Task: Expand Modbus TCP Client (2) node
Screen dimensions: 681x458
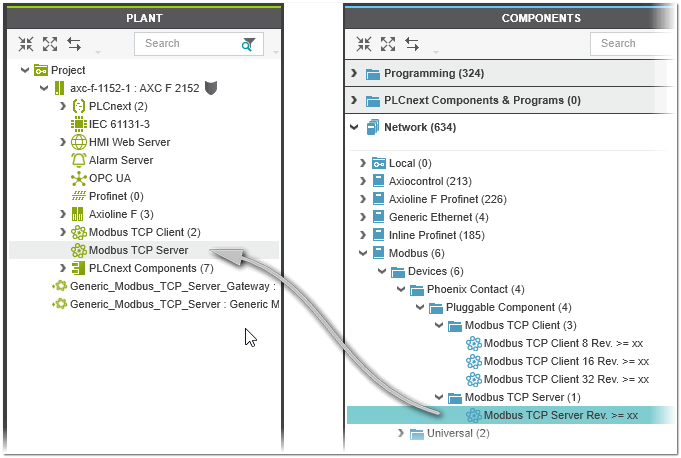Action: [63, 232]
